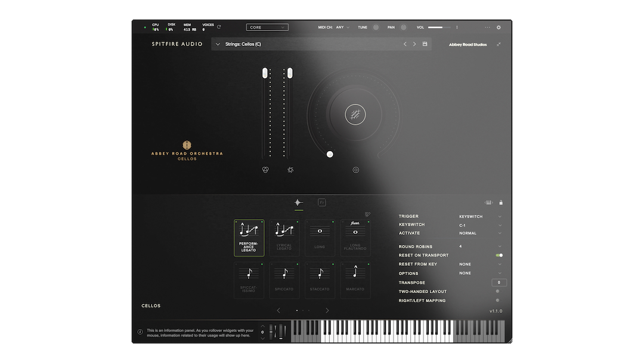Go to the next articulation page
Viewport: 644px width, 363px height.
[x=327, y=310]
